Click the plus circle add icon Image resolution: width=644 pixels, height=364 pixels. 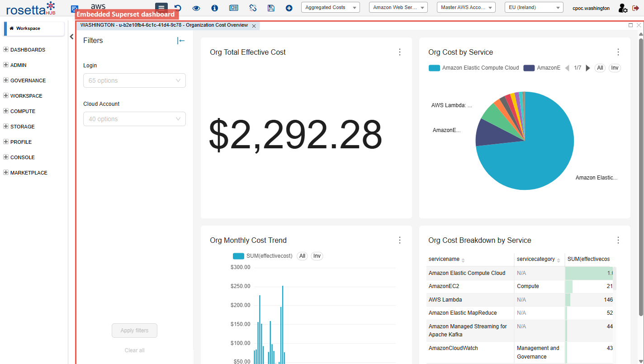289,8
